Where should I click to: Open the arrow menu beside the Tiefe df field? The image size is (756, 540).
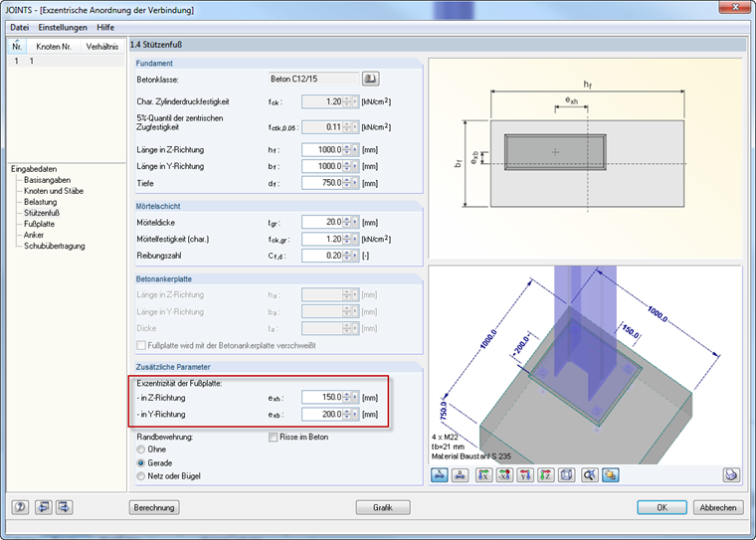(x=355, y=183)
